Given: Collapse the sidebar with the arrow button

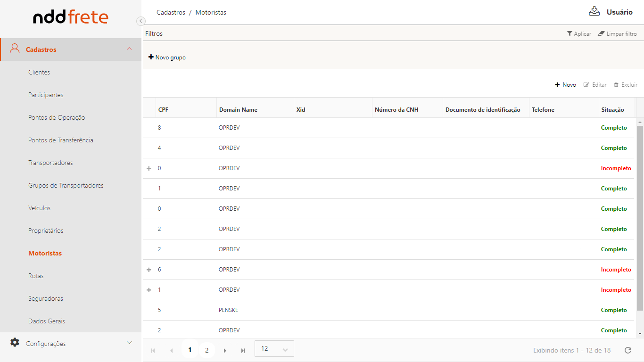Looking at the screenshot, I should click(x=140, y=21).
